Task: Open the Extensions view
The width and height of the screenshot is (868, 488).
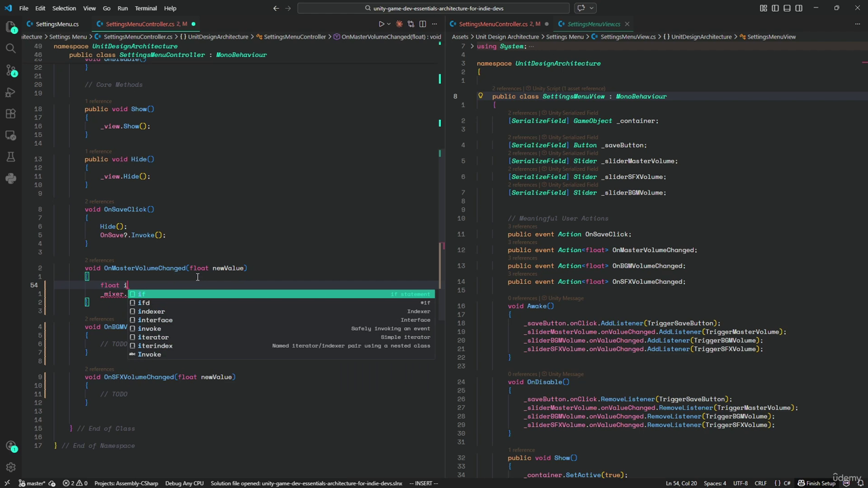Action: pyautogui.click(x=10, y=114)
